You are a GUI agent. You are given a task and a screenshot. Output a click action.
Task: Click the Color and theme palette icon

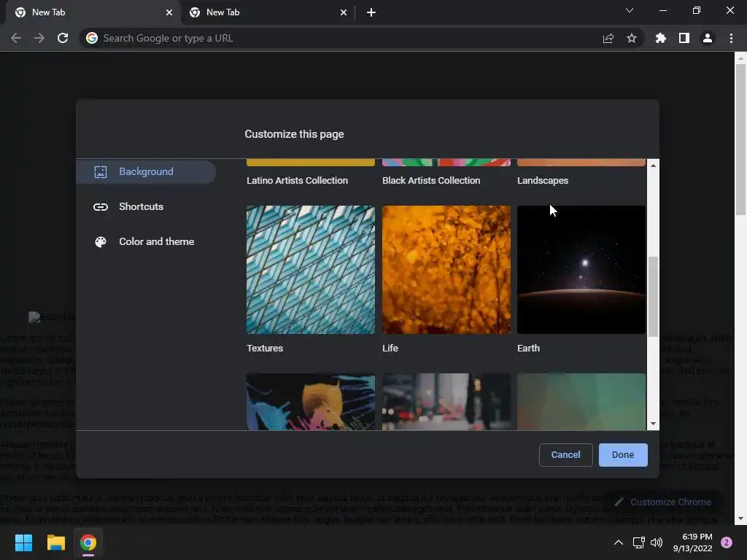tap(101, 242)
